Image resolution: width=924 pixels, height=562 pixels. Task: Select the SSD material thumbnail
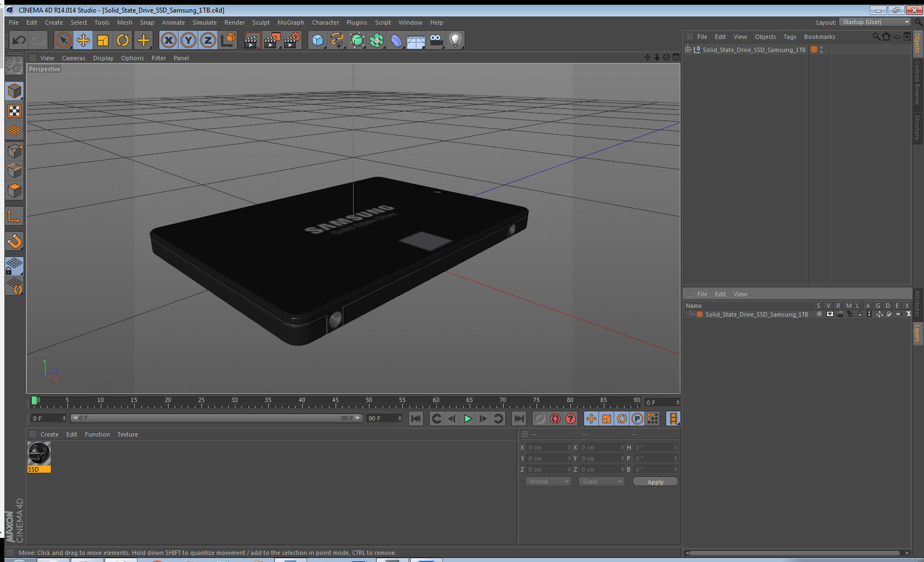point(39,457)
